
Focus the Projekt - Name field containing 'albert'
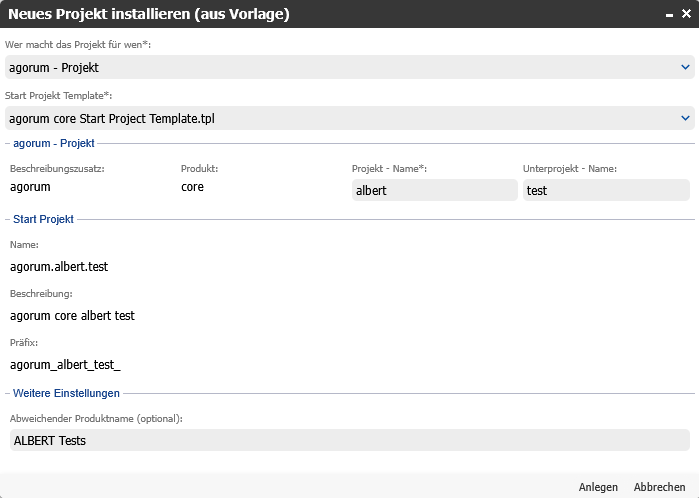[x=435, y=190]
